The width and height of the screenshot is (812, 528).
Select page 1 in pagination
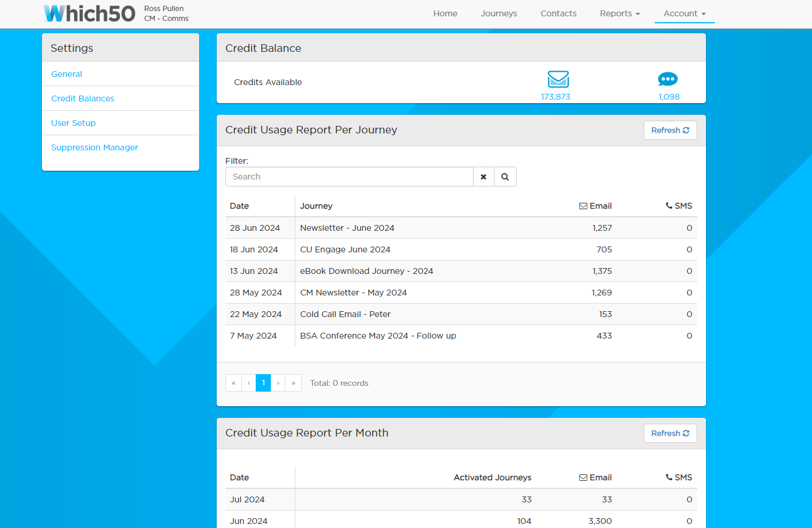pos(263,383)
